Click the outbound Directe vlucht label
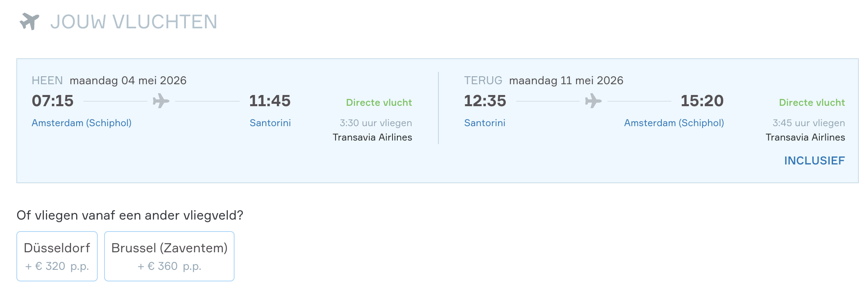 pos(379,103)
